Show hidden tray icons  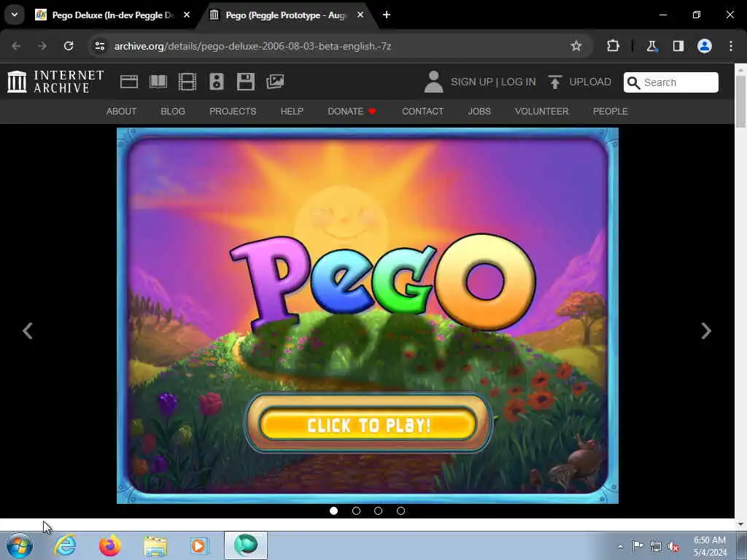click(620, 546)
